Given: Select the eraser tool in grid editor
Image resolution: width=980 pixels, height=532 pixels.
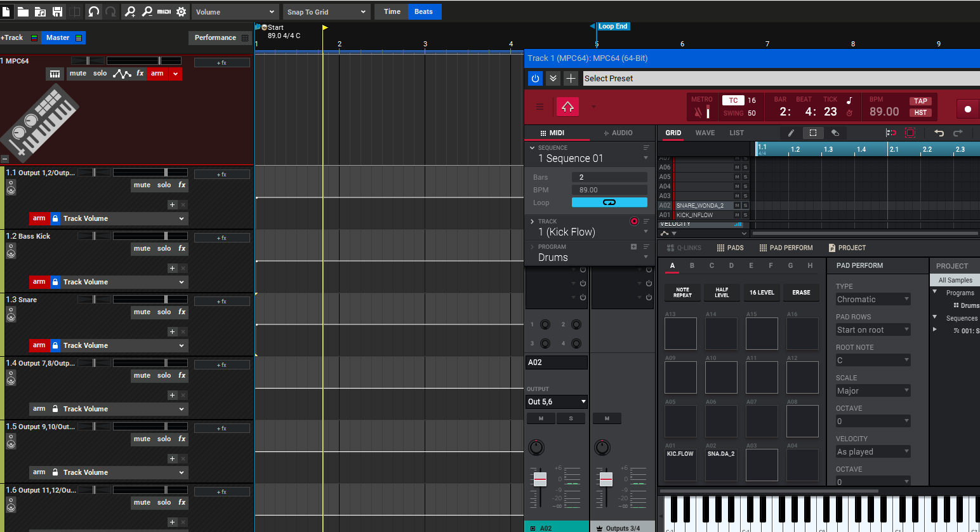Looking at the screenshot, I should click(x=835, y=133).
